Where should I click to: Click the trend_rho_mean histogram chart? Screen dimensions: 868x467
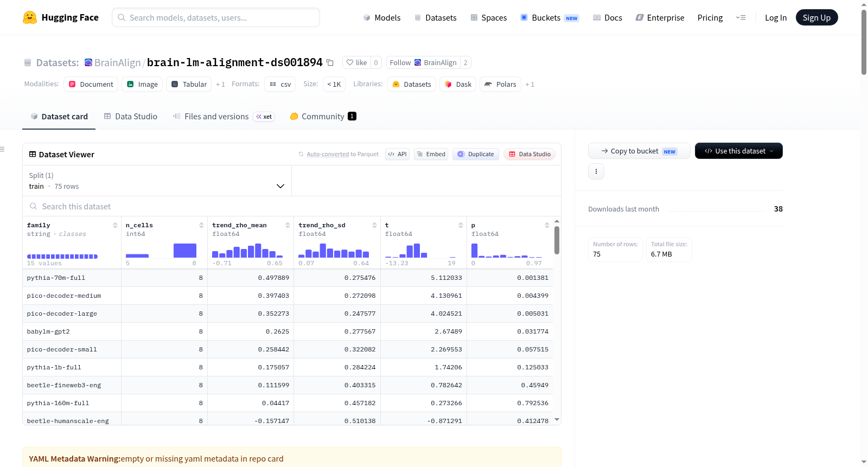pos(247,251)
